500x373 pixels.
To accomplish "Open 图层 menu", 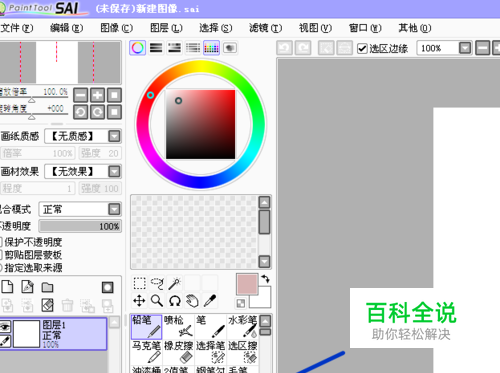I will pos(166,28).
